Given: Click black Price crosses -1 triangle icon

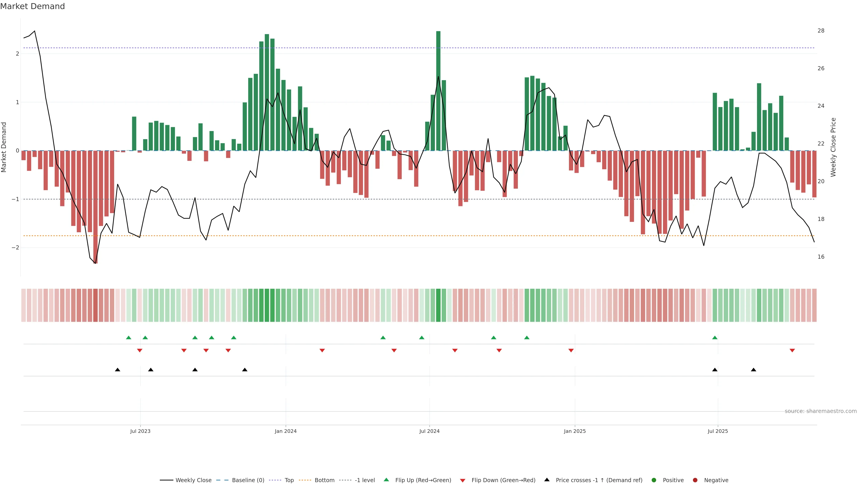Looking at the screenshot, I should (x=547, y=480).
